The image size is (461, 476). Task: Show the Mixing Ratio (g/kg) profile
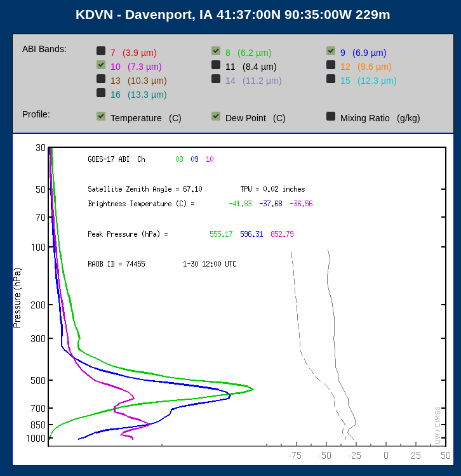pyautogui.click(x=331, y=116)
